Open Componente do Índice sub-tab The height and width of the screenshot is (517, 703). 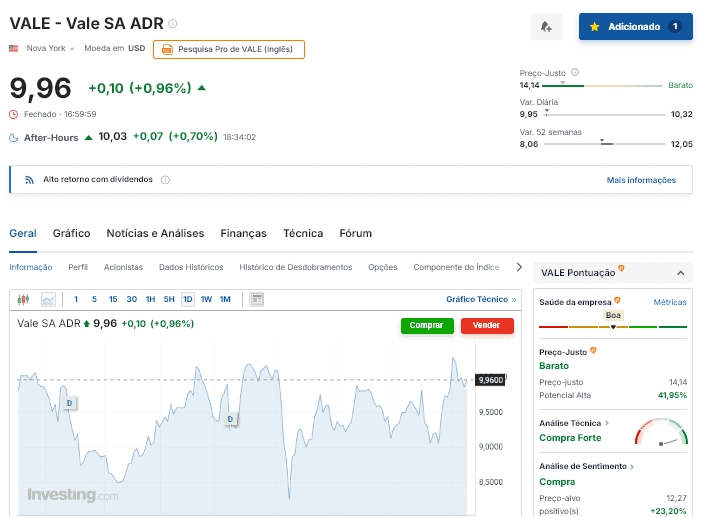(x=456, y=267)
